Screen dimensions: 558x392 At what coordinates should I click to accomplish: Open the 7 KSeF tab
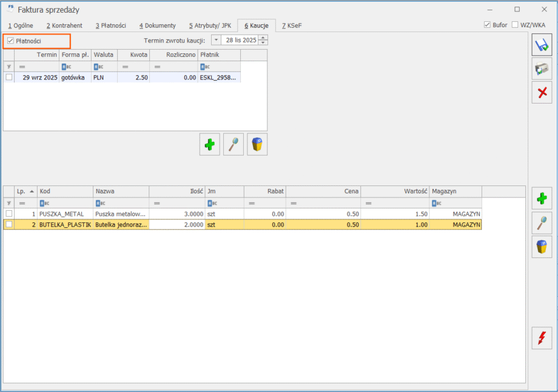[x=291, y=25]
